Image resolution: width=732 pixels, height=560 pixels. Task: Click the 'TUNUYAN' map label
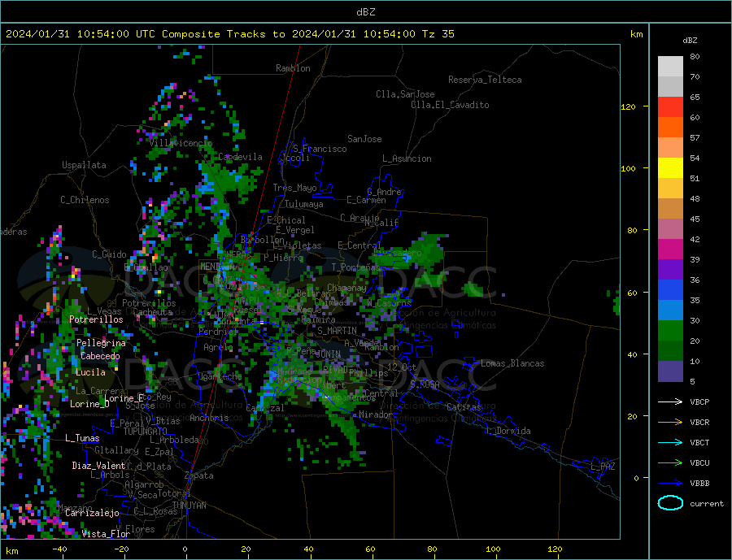click(189, 506)
